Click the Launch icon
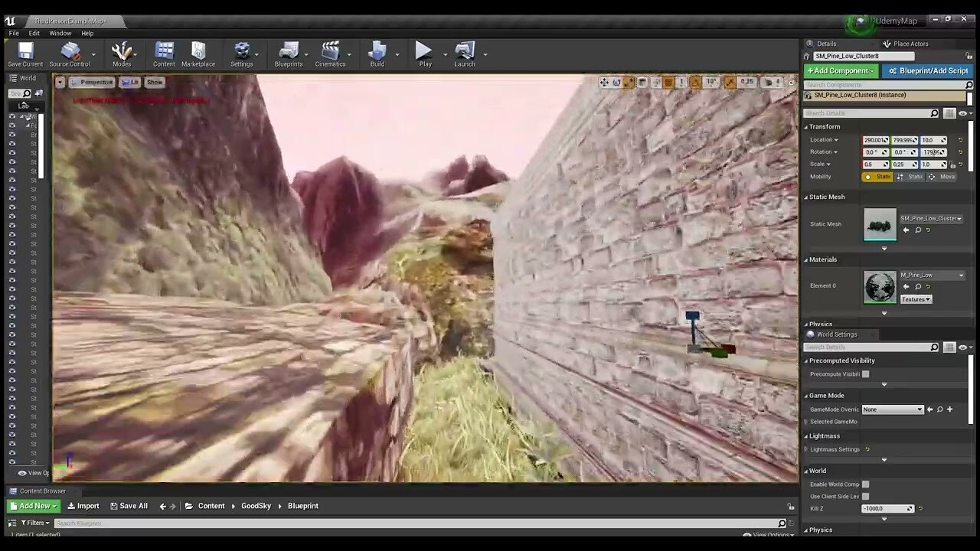This screenshot has height=551, width=980. 464,52
